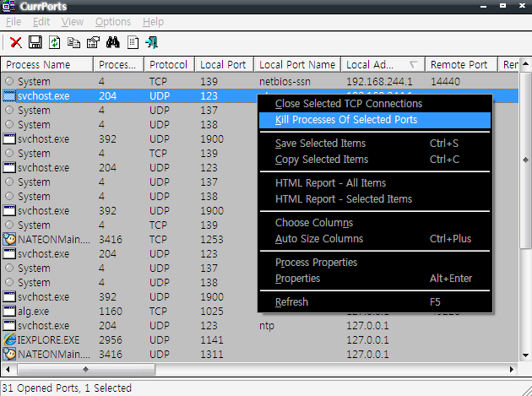The width and height of the screenshot is (532, 396).
Task: Sort by Process ID column header
Action: tap(118, 64)
